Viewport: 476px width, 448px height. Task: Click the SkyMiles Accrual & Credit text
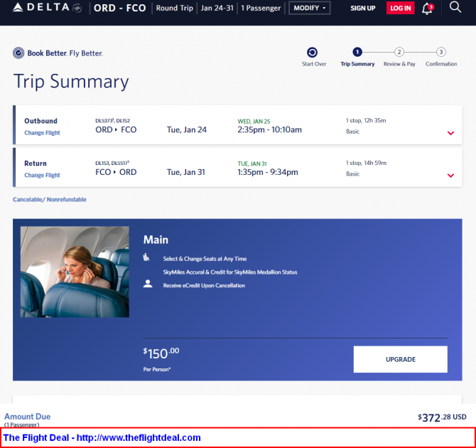(x=230, y=272)
